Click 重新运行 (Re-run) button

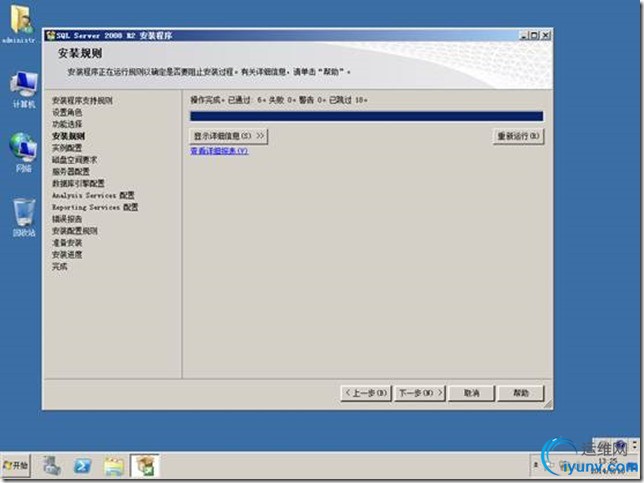pyautogui.click(x=518, y=136)
